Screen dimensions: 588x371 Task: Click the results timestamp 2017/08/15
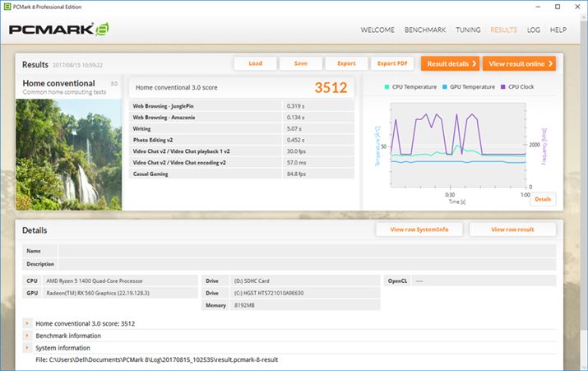[77, 65]
